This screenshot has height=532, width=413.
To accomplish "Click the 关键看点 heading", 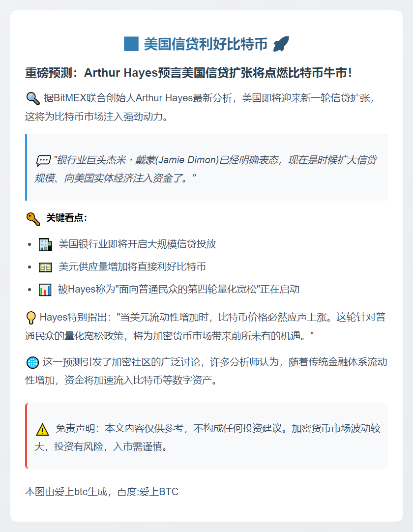I will coord(66,218).
